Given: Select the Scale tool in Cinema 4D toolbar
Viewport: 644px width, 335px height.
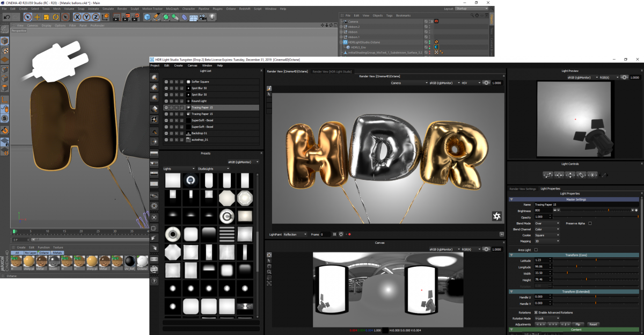Looking at the screenshot, I should (x=47, y=17).
